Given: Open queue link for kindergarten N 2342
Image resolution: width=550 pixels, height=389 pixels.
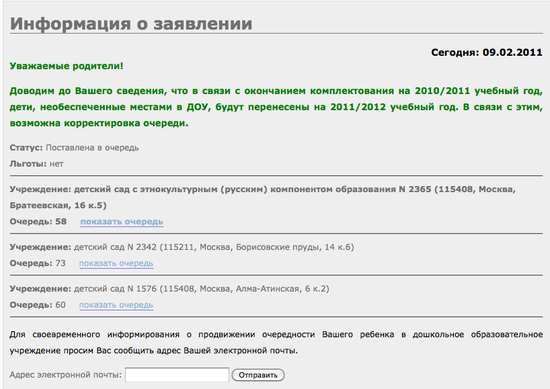Looking at the screenshot, I should click(116, 263).
